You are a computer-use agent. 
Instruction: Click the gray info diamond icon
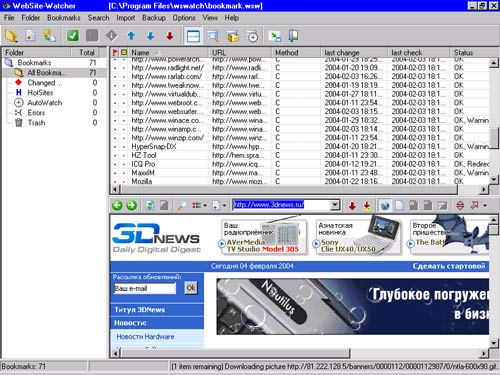(112, 36)
